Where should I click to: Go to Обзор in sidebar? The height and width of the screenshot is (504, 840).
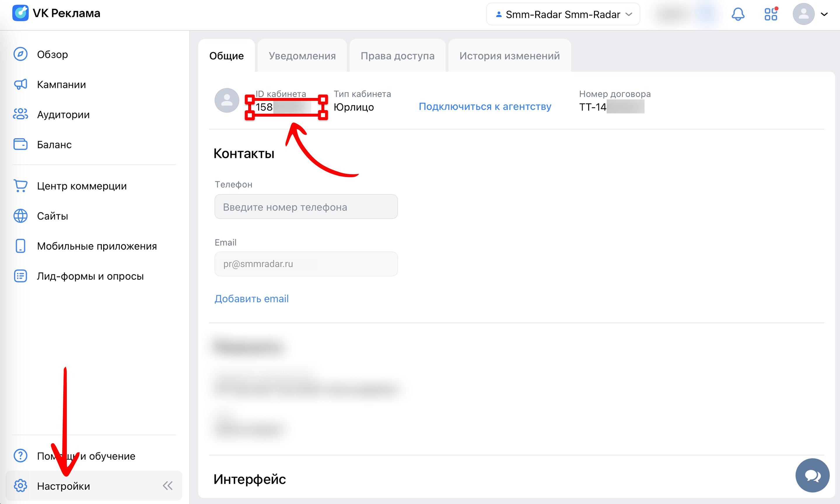pos(52,54)
